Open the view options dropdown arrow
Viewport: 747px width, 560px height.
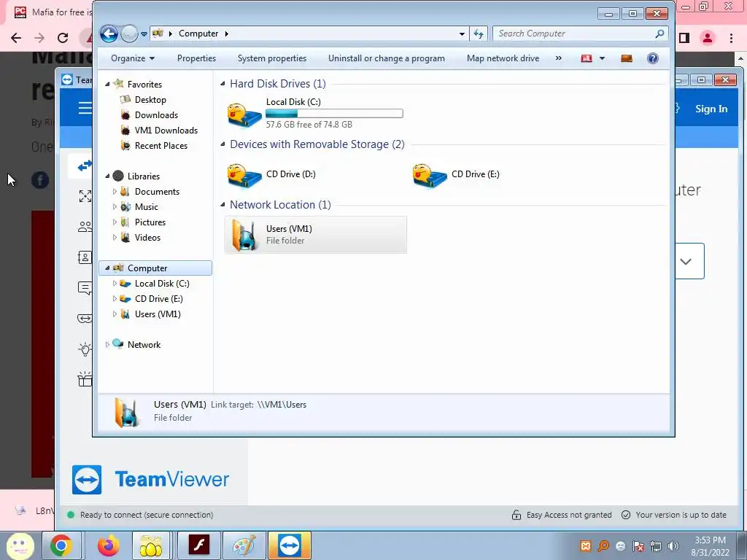coord(602,58)
